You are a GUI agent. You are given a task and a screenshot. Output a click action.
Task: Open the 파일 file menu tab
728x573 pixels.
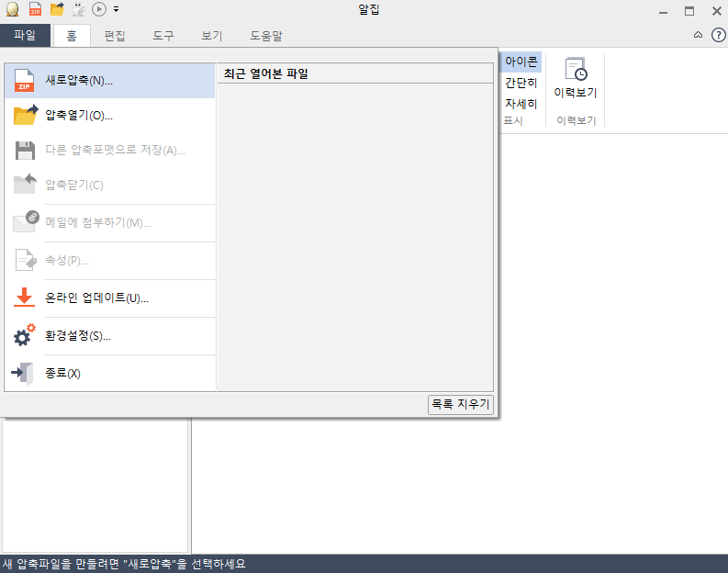pos(25,35)
